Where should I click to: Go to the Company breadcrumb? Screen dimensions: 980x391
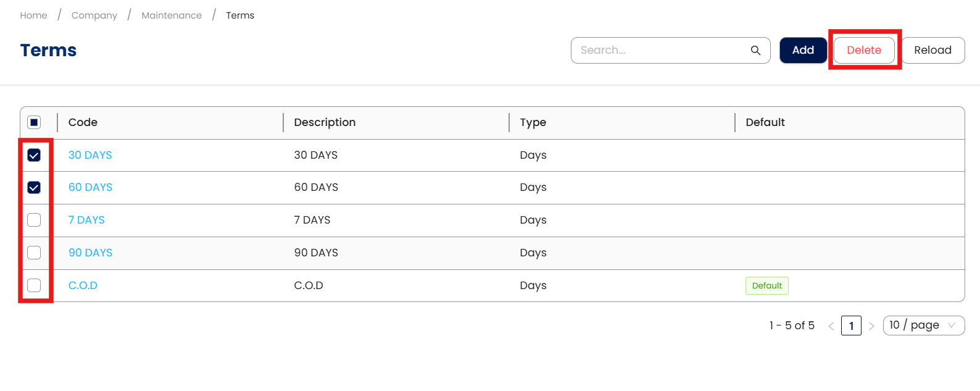[94, 15]
